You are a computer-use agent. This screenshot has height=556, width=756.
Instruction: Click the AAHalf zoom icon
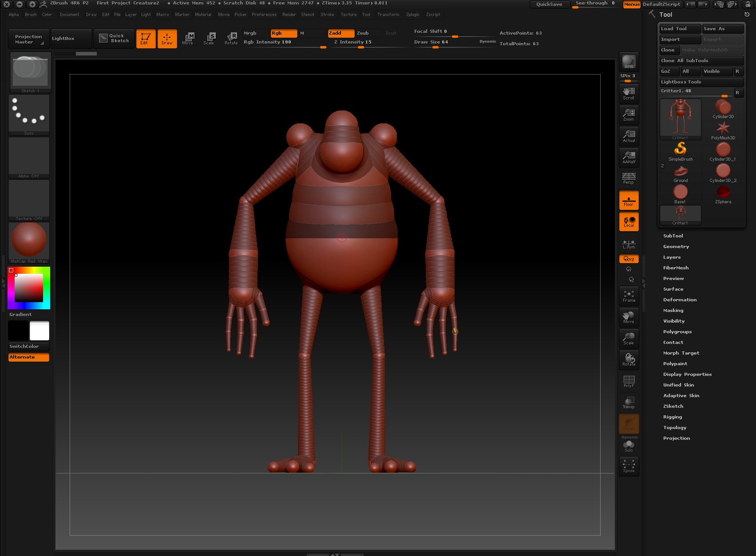[629, 158]
